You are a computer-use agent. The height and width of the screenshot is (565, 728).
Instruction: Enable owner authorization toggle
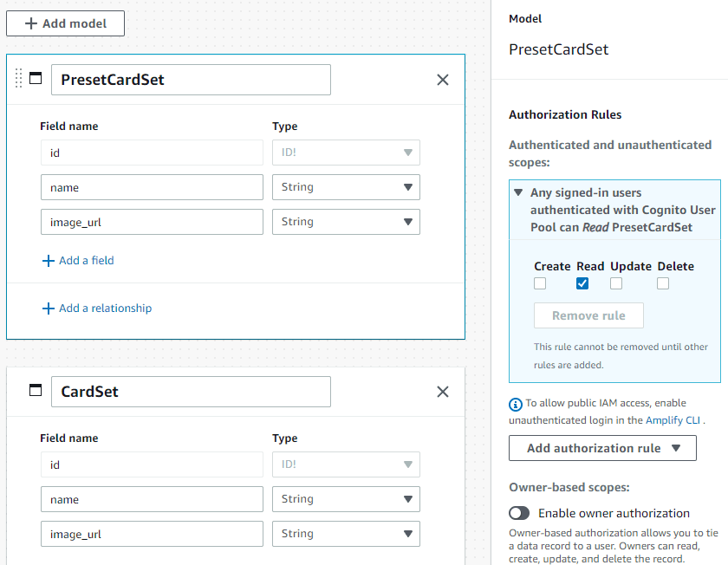(x=519, y=513)
